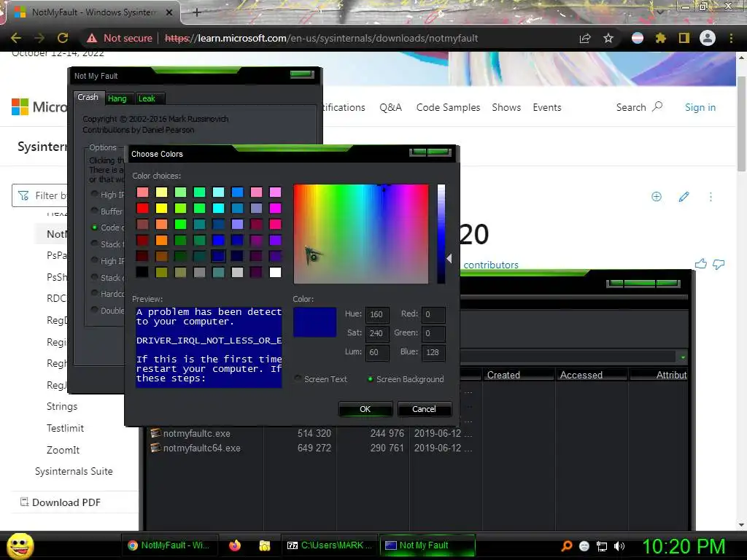This screenshot has height=560, width=747.
Task: Pick the black color swatch
Action: [142, 272]
